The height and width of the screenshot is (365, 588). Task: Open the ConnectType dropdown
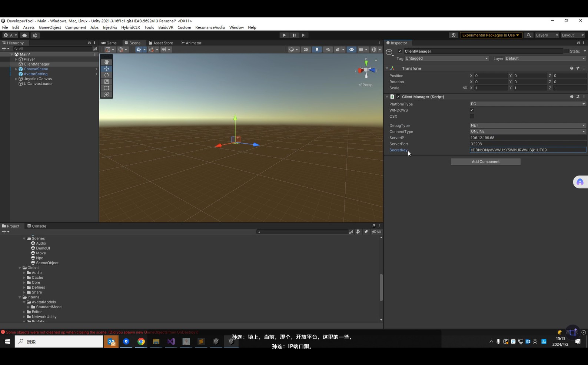click(528, 131)
